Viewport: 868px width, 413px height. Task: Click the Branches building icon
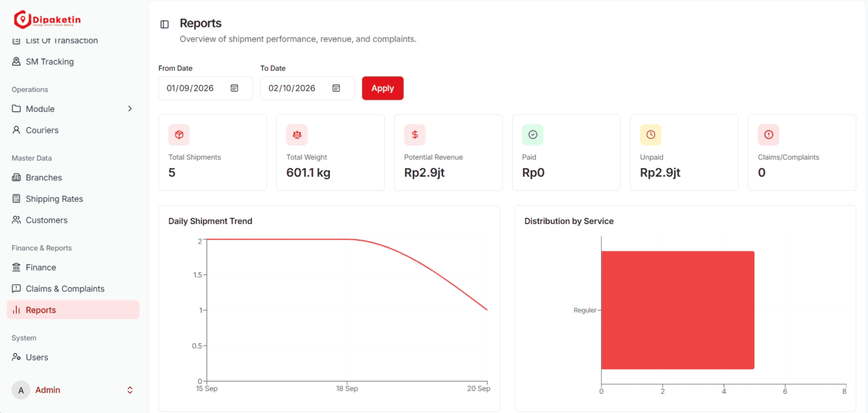click(x=17, y=177)
